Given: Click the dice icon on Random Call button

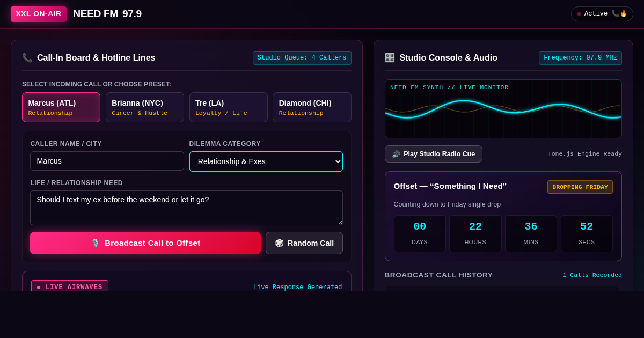Looking at the screenshot, I should click(x=279, y=243).
